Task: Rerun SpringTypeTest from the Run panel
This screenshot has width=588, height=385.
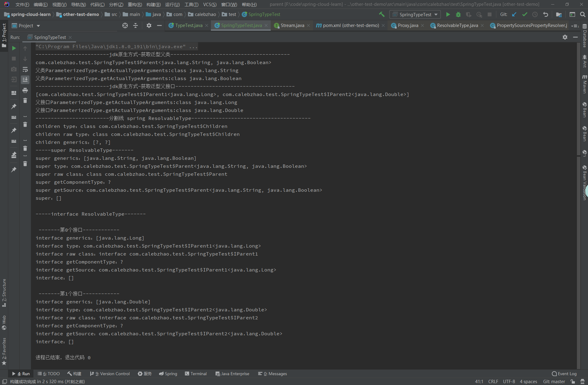Action: 14,48
